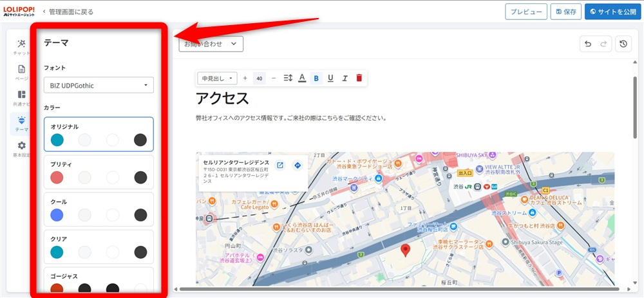This screenshot has width=644, height=298.
Task: Select the プリティ color theme
Action: pos(99,172)
